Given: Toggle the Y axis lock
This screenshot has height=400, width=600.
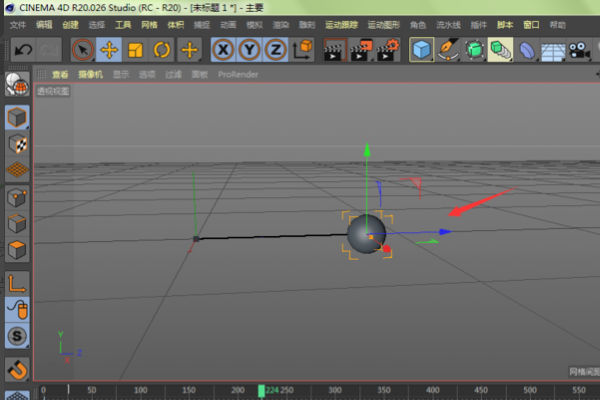Looking at the screenshot, I should point(249,49).
